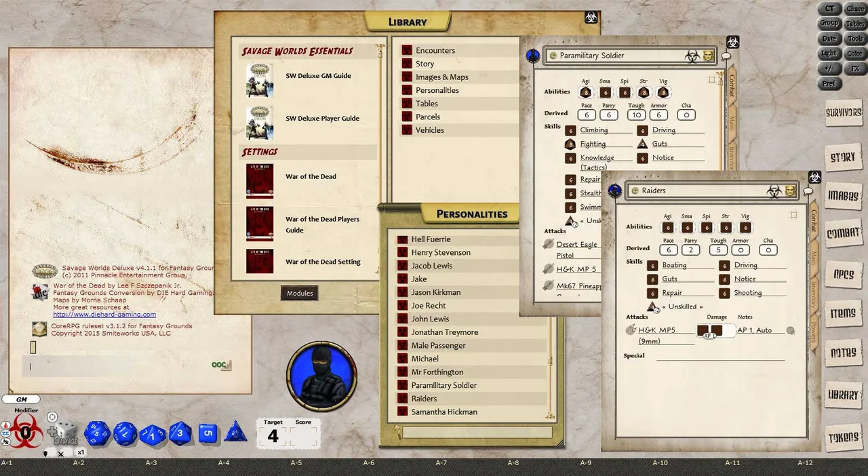The image size is (868, 476).
Task: Click the OOC chat mode icon
Action: pos(221,365)
